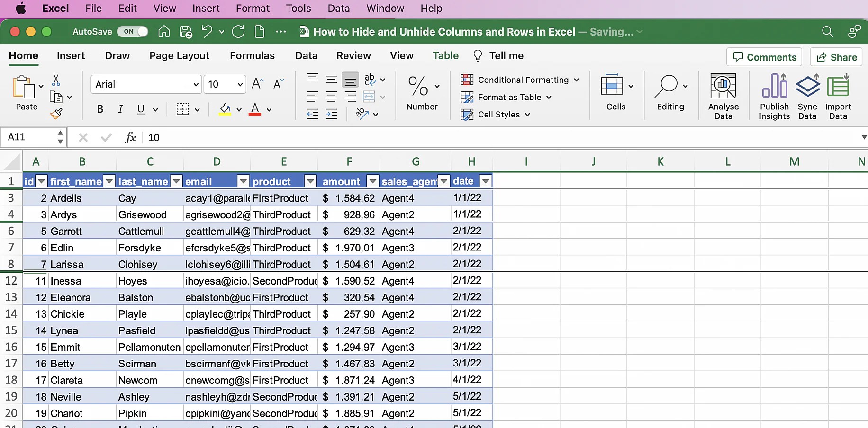
Task: Open Conditional Formatting options
Action: pyautogui.click(x=521, y=80)
